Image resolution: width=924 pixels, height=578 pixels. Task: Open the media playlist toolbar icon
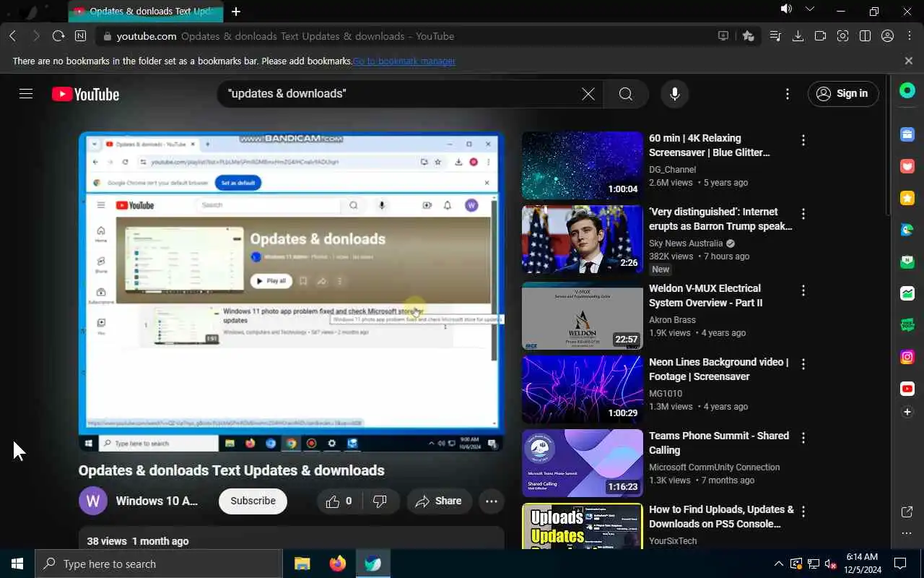pos(775,36)
